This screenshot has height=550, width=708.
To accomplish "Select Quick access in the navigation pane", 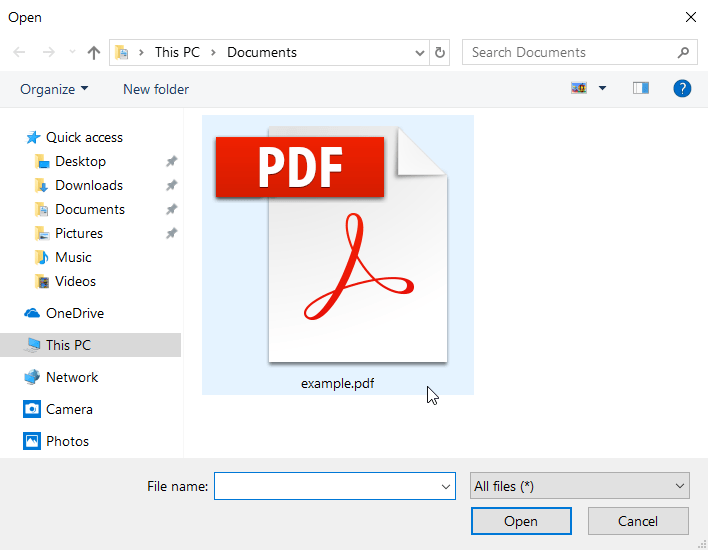I will (84, 137).
